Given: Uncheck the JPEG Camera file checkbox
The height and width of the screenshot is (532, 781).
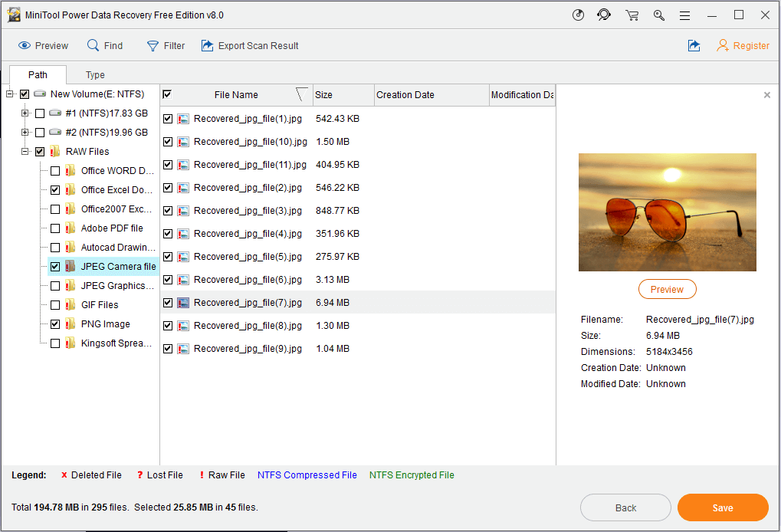Looking at the screenshot, I should tap(55, 267).
